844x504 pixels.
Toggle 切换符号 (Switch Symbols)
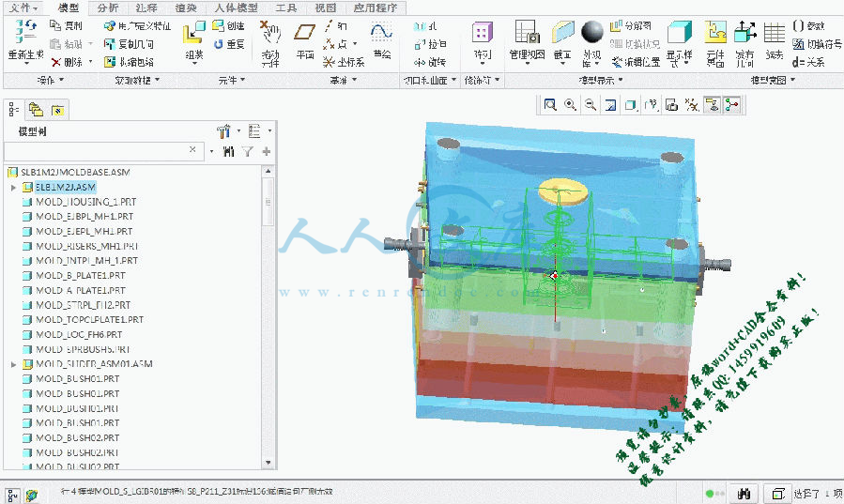tap(817, 43)
